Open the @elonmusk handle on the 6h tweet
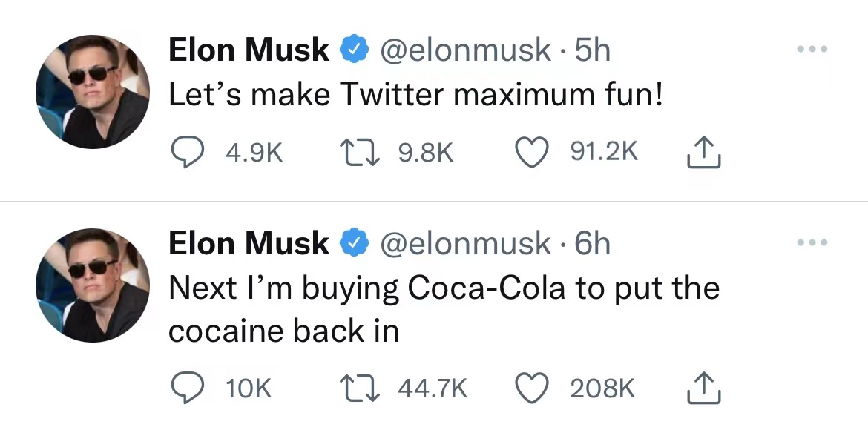Viewport: 868px width, 430px height. [465, 244]
